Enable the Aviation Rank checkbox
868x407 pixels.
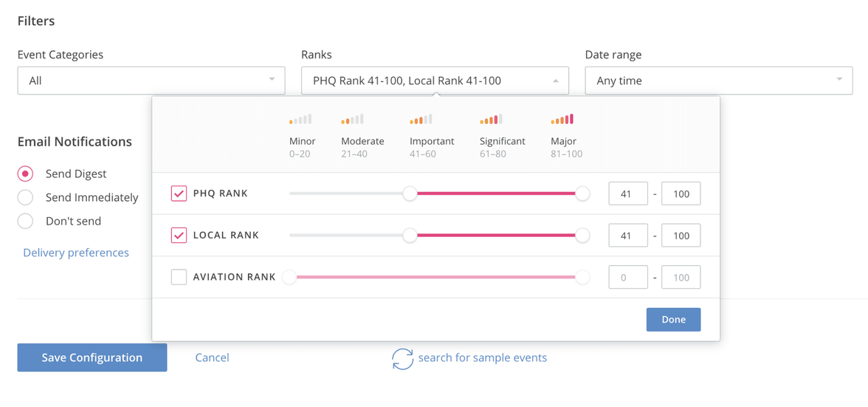click(x=179, y=277)
